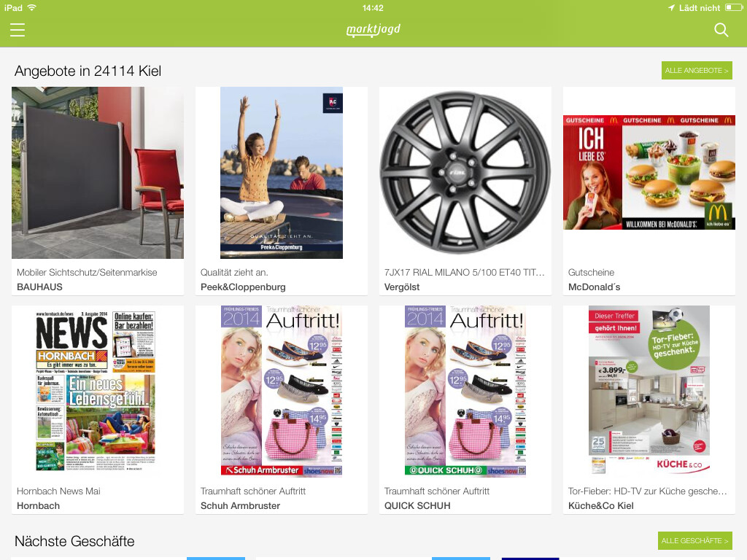
Task: Select the Vergölst retailer name
Action: [402, 287]
